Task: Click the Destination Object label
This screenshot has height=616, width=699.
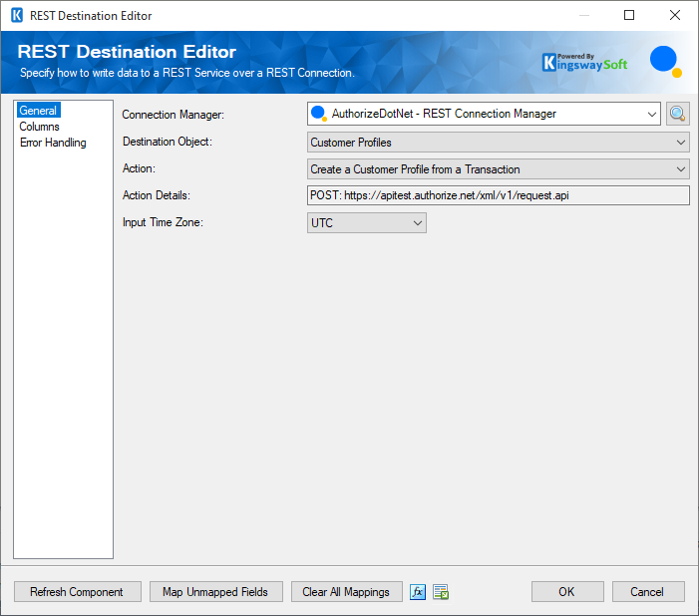Action: point(168,142)
